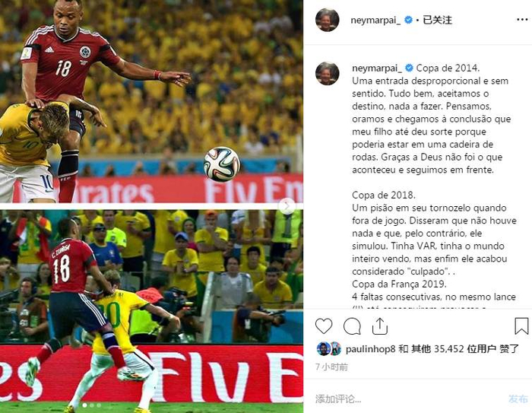Open paulinhop8 profile from the likes line

pyautogui.click(x=371, y=349)
